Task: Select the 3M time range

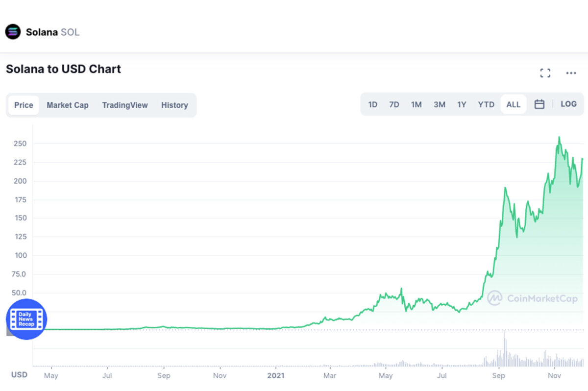Action: click(440, 104)
